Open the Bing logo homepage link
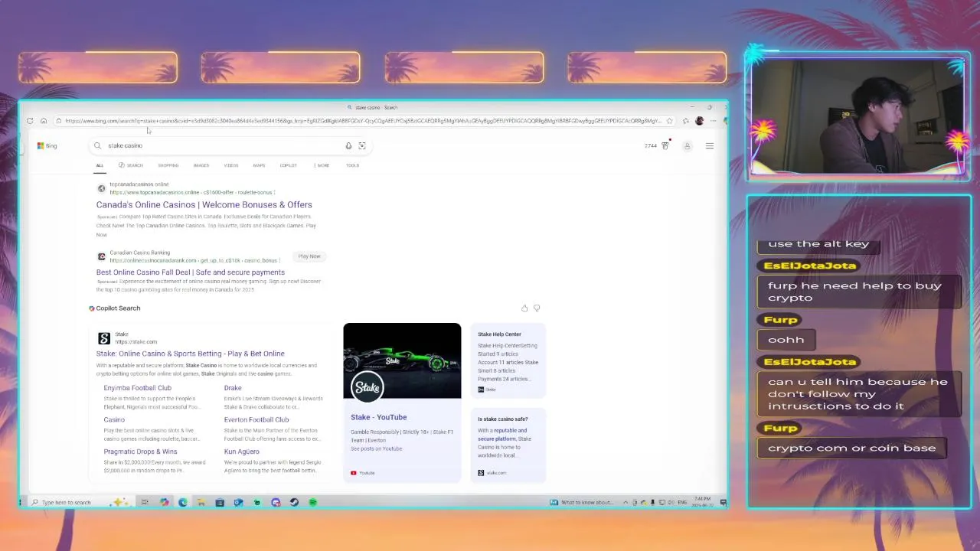Screen dimensions: 980x551 pos(47,145)
